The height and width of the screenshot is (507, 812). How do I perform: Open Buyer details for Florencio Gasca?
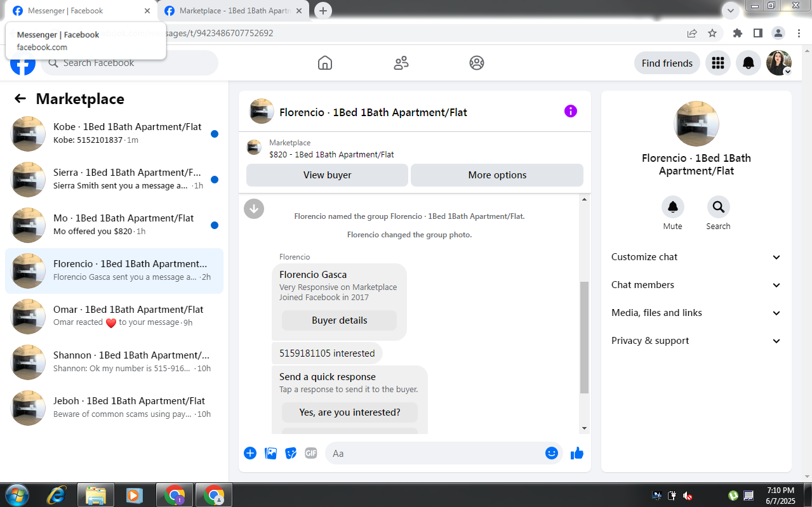(x=340, y=320)
